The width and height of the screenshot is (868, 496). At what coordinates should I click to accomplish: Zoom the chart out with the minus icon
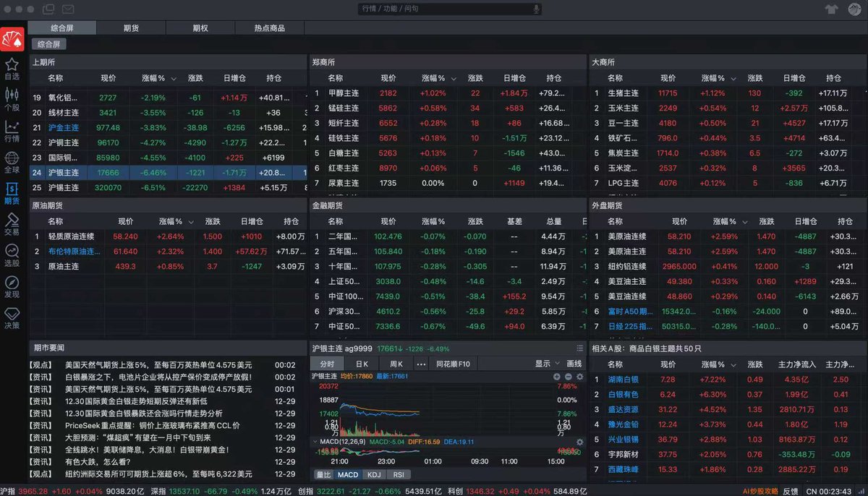568,377
